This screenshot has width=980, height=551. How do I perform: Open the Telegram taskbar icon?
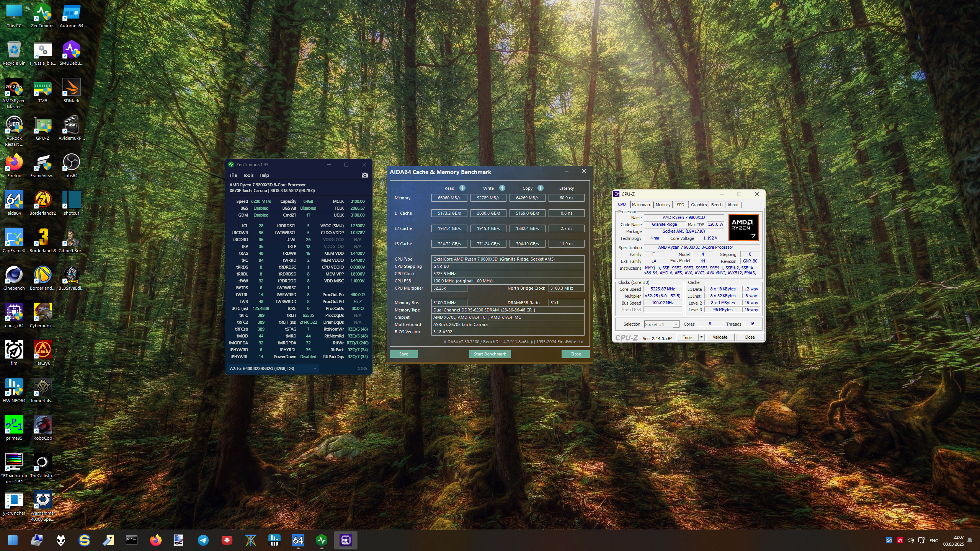click(x=203, y=540)
